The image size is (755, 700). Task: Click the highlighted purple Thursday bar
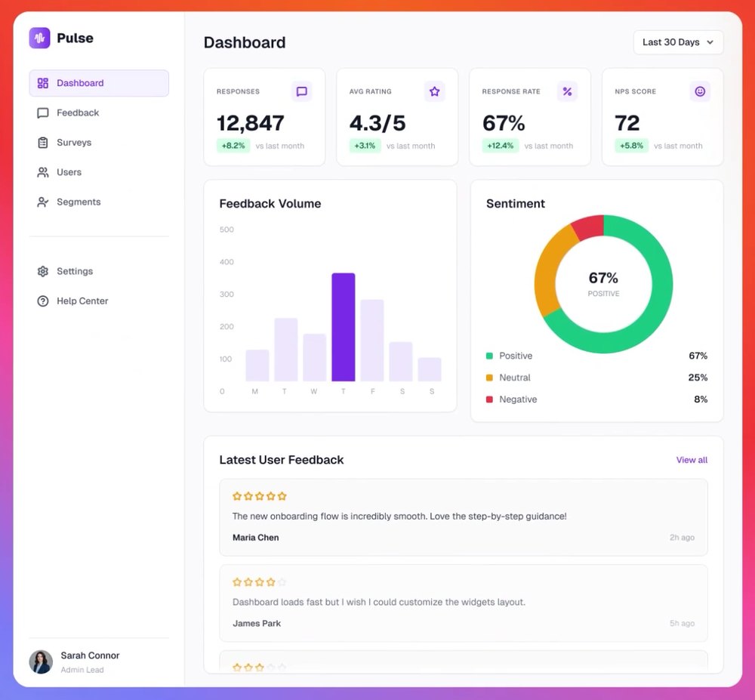click(344, 328)
